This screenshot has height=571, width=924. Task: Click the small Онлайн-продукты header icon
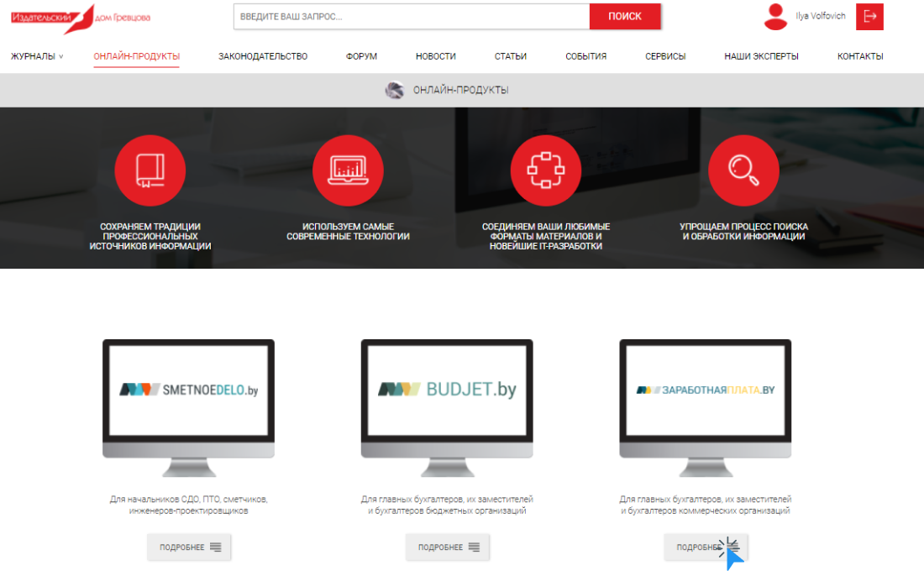coord(394,90)
